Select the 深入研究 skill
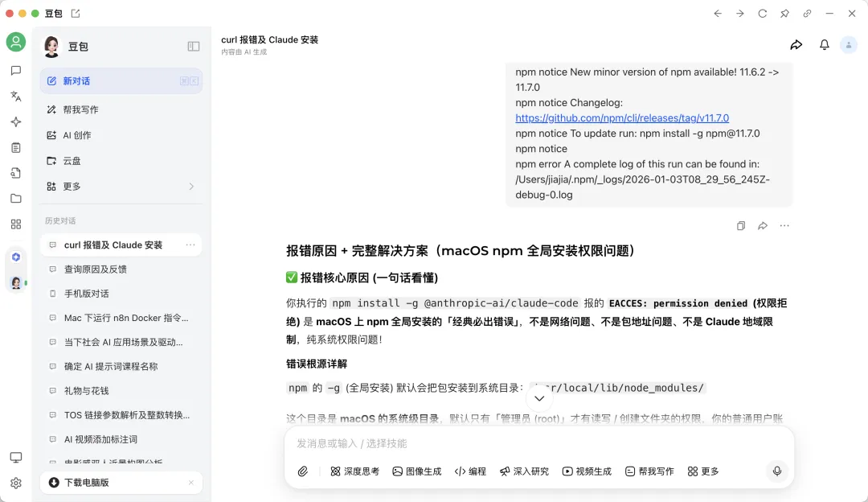868x502 pixels. point(524,471)
